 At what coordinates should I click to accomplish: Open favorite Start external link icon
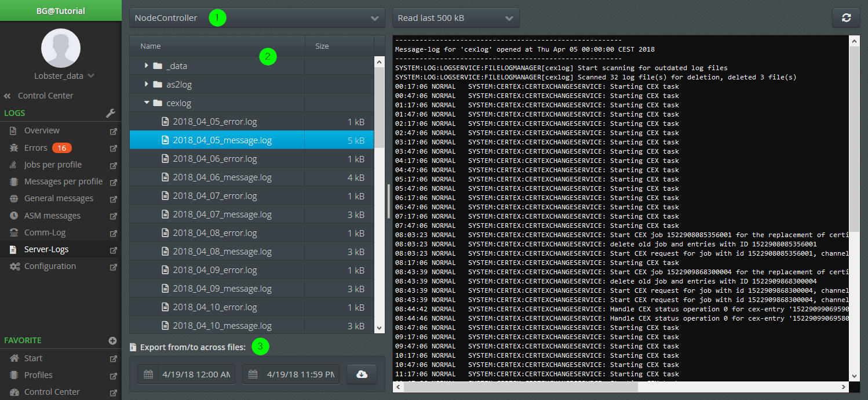click(x=113, y=359)
